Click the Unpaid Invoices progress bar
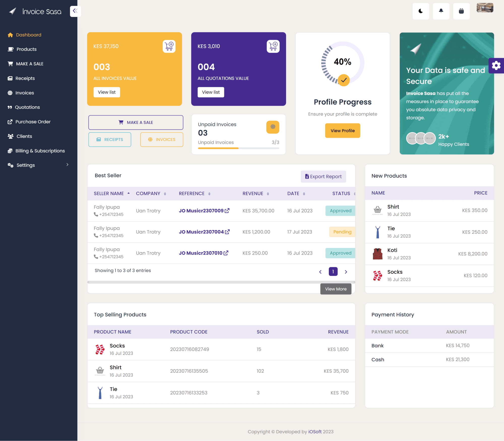This screenshot has width=504, height=441. coord(238,148)
